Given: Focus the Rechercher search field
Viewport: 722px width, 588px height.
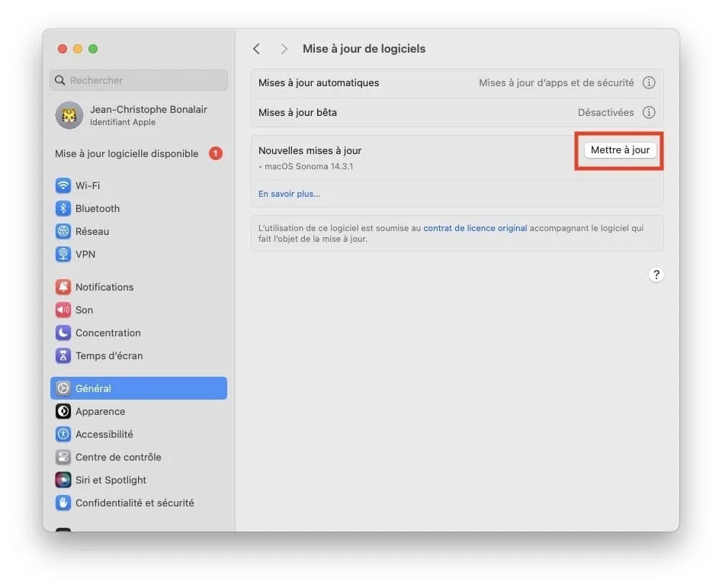Looking at the screenshot, I should coord(139,81).
